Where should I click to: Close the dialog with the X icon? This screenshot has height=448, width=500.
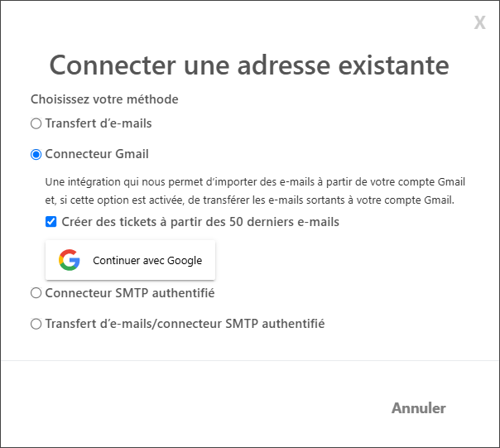pos(479,22)
